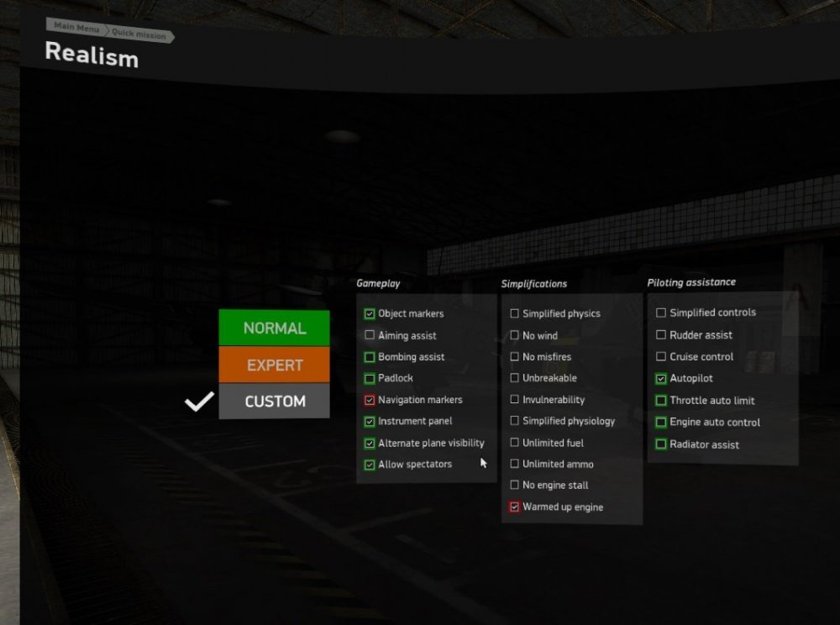
Task: Disable the Allow spectators setting
Action: click(x=368, y=464)
